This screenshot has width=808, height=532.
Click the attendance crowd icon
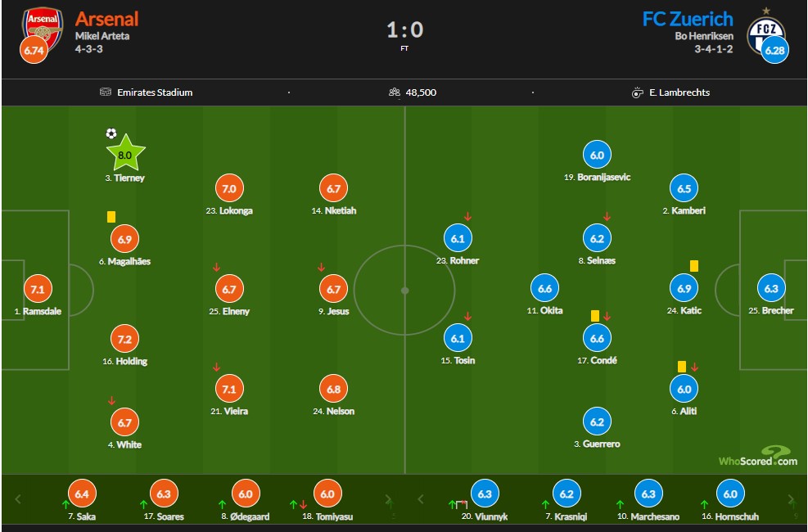point(395,92)
